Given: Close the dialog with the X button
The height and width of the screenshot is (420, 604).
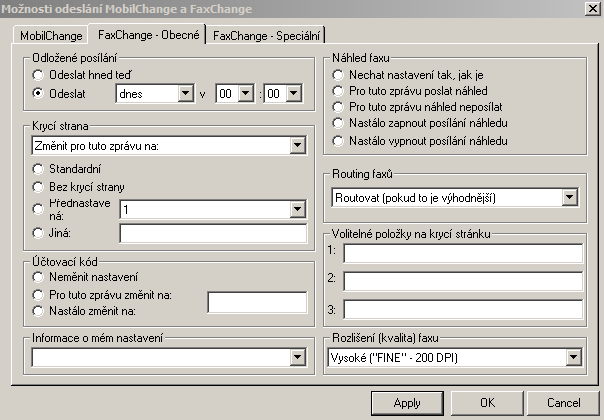Looking at the screenshot, I should (x=593, y=8).
